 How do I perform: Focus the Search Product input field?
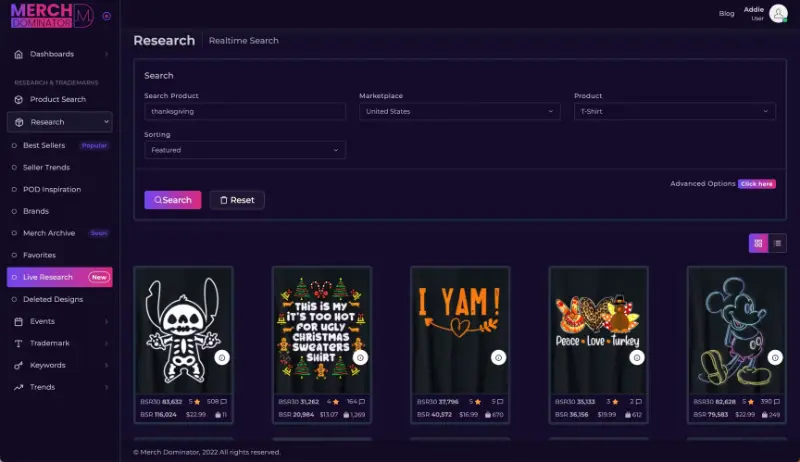tap(245, 111)
